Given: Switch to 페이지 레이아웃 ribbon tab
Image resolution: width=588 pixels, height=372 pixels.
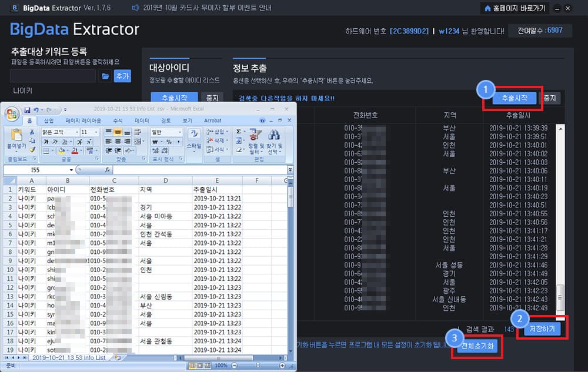Looking at the screenshot, I should 83,120.
